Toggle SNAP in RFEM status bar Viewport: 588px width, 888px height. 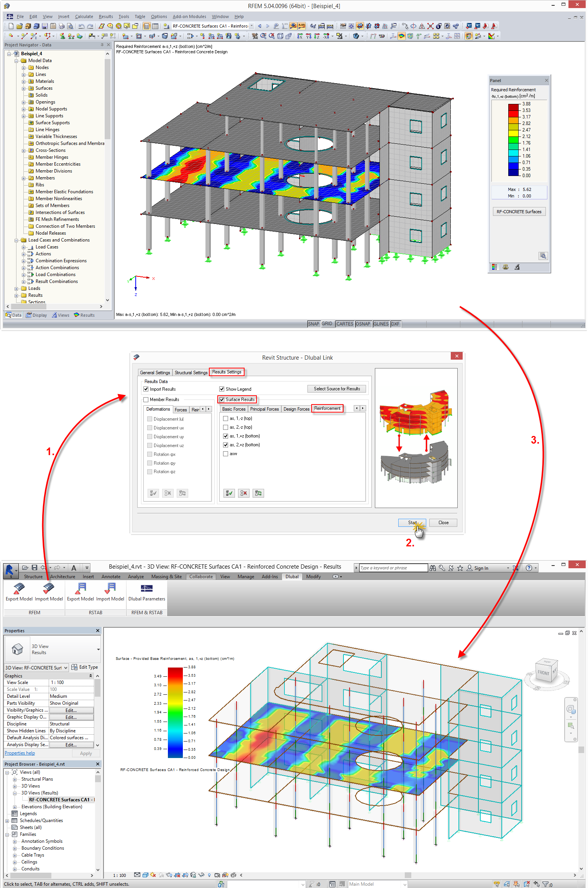coord(314,324)
